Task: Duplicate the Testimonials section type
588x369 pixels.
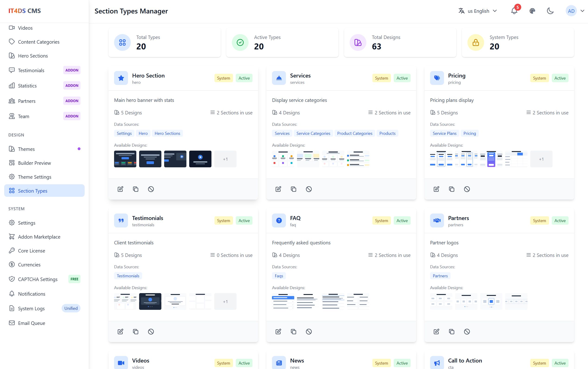Action: [136, 332]
